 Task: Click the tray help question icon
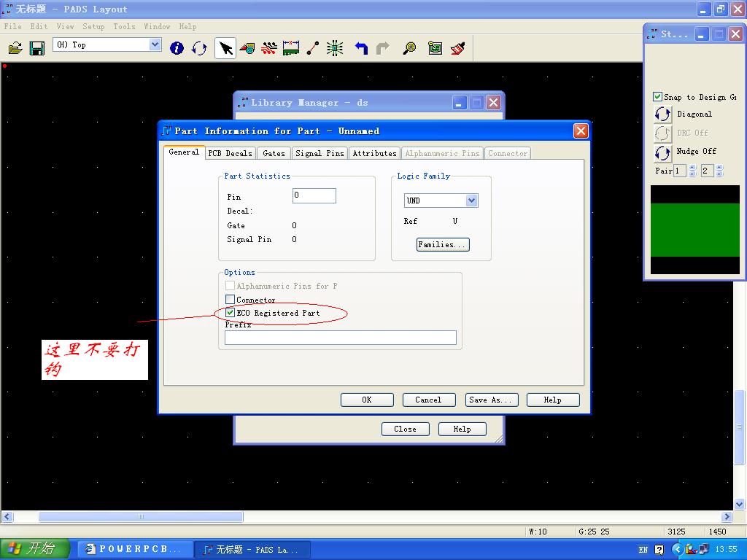click(x=659, y=550)
